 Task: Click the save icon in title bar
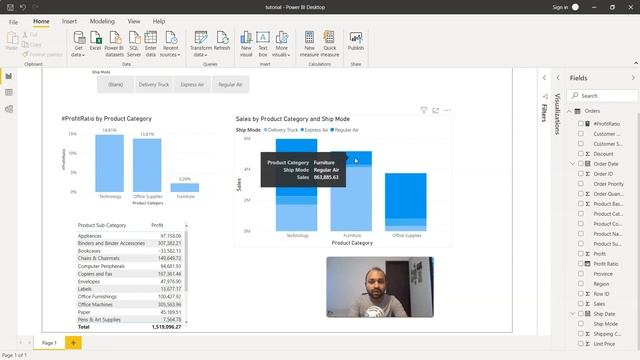coord(10,7)
